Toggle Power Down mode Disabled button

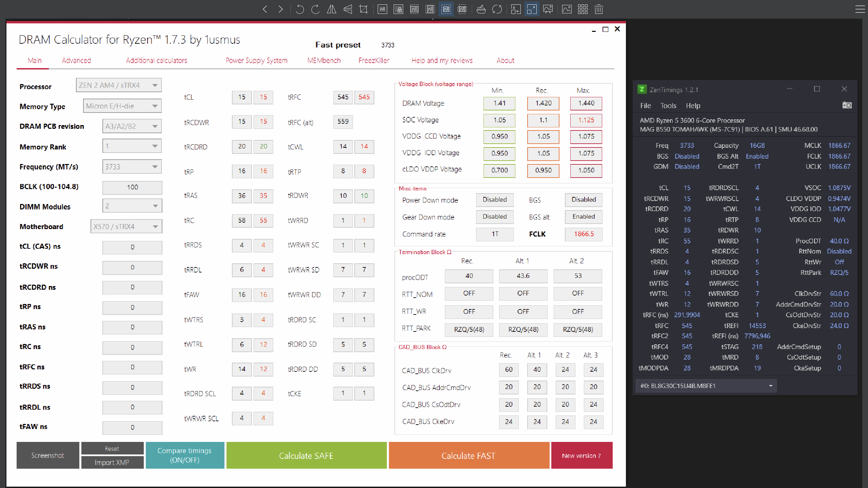(495, 200)
